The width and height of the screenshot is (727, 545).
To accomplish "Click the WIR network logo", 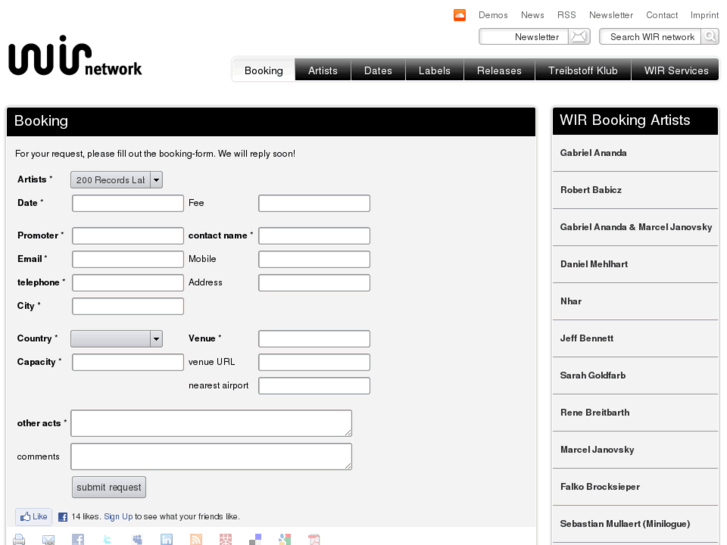I will pos(75,56).
